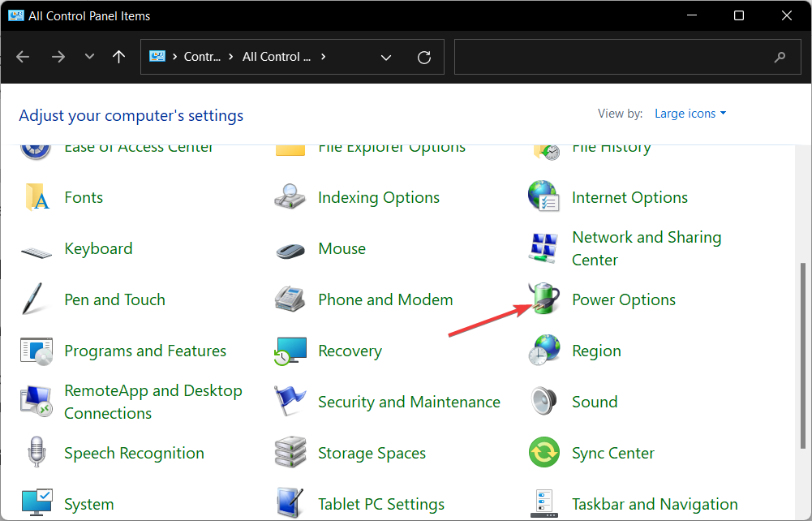
Task: Open the recent locations dropdown
Action: coord(89,57)
